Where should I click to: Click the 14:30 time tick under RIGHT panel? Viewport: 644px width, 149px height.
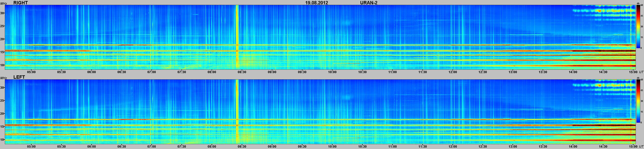click(x=603, y=72)
